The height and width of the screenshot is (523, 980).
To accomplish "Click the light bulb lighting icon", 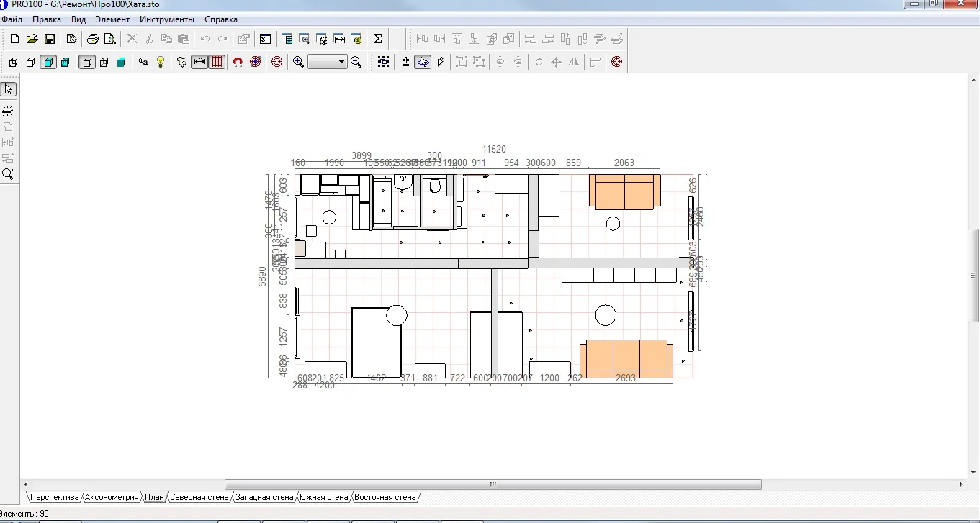I will 161,63.
